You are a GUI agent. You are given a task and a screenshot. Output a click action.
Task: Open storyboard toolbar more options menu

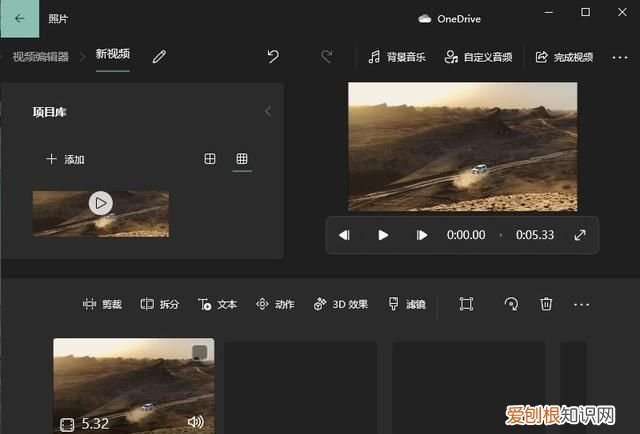(582, 304)
